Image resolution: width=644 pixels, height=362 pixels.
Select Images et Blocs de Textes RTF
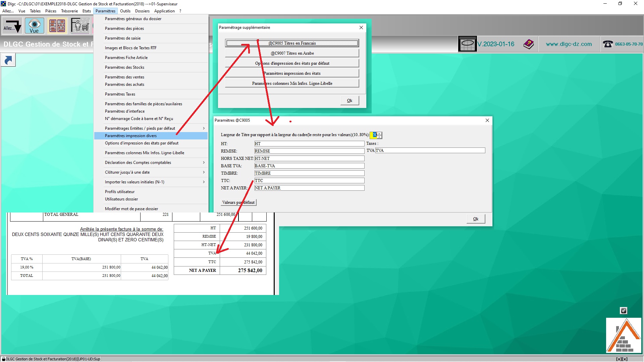click(x=151, y=48)
